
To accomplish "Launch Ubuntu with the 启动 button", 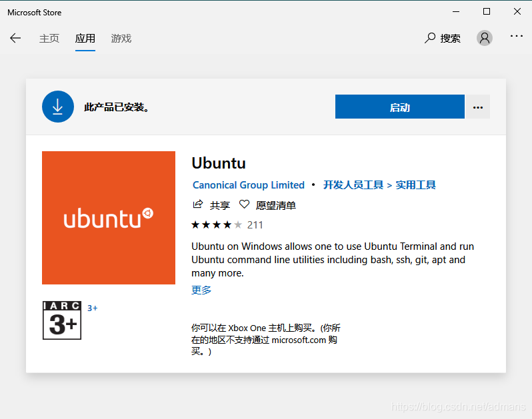I will pos(400,107).
